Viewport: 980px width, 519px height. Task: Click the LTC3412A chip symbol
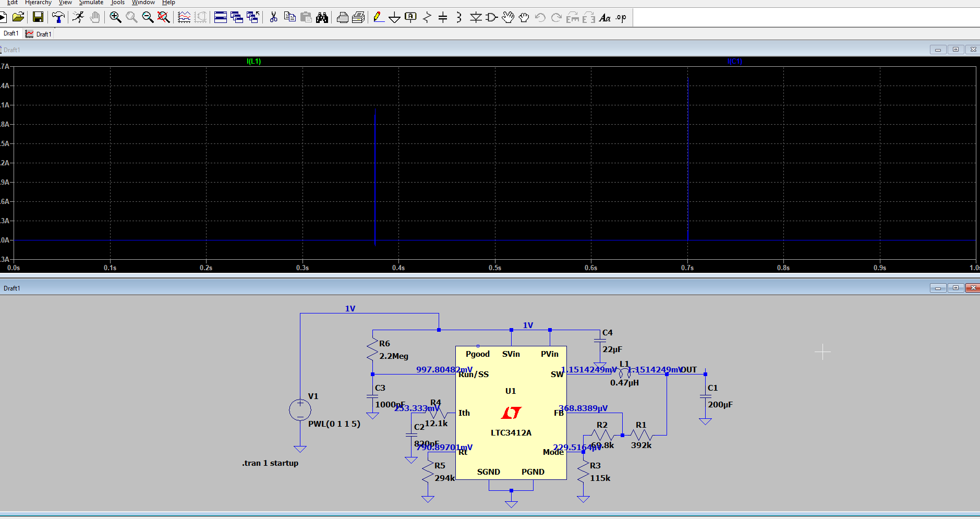[x=511, y=413]
